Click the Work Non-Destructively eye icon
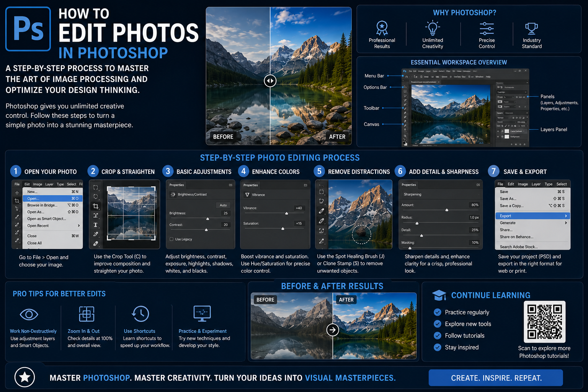This screenshot has width=588, height=392. coord(29,314)
